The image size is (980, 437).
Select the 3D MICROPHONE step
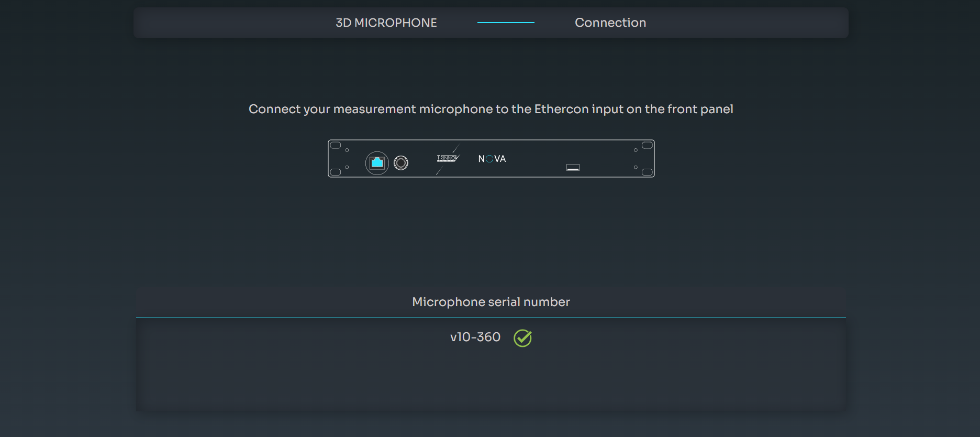pyautogui.click(x=386, y=23)
